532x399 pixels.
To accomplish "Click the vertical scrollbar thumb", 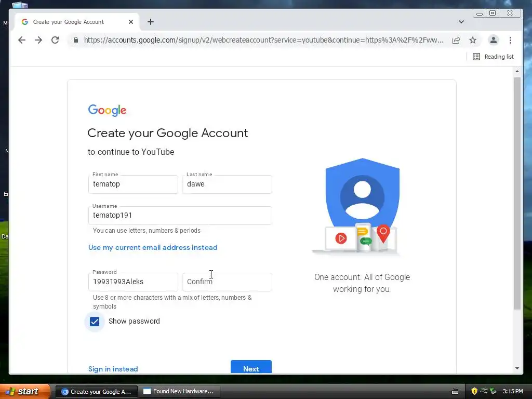I will click(x=517, y=193).
